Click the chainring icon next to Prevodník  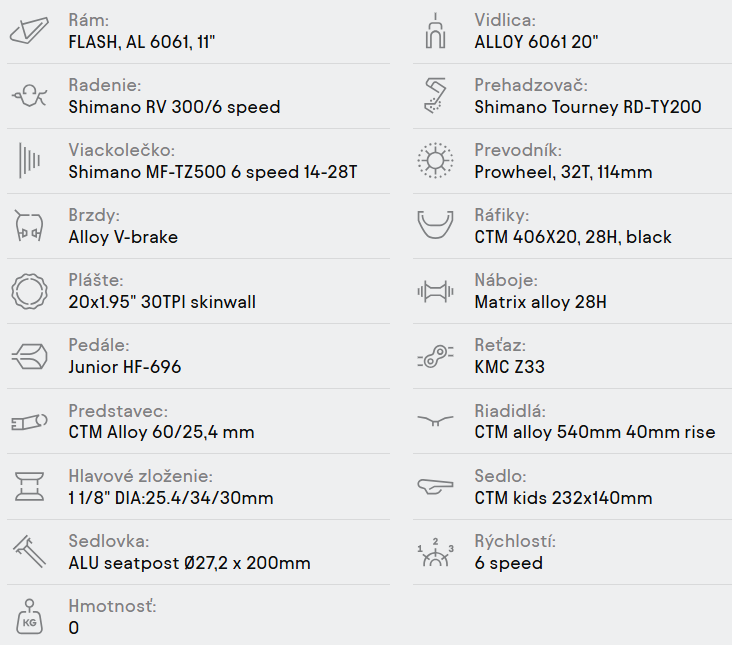[434, 161]
